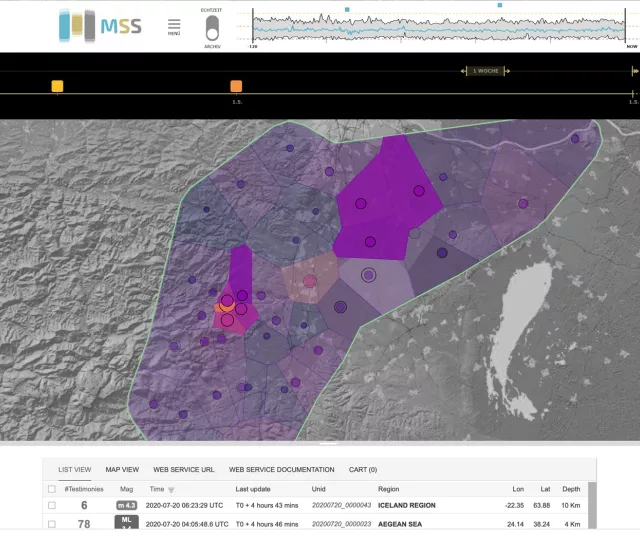640x555 pixels.
Task: Click the blue square marker above seismogram
Action: pos(347,9)
